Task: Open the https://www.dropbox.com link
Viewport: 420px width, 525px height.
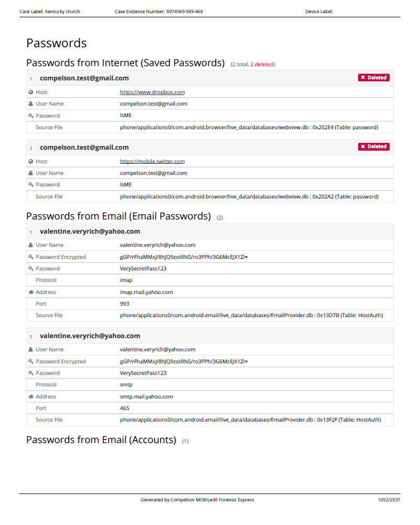Action: pos(152,92)
